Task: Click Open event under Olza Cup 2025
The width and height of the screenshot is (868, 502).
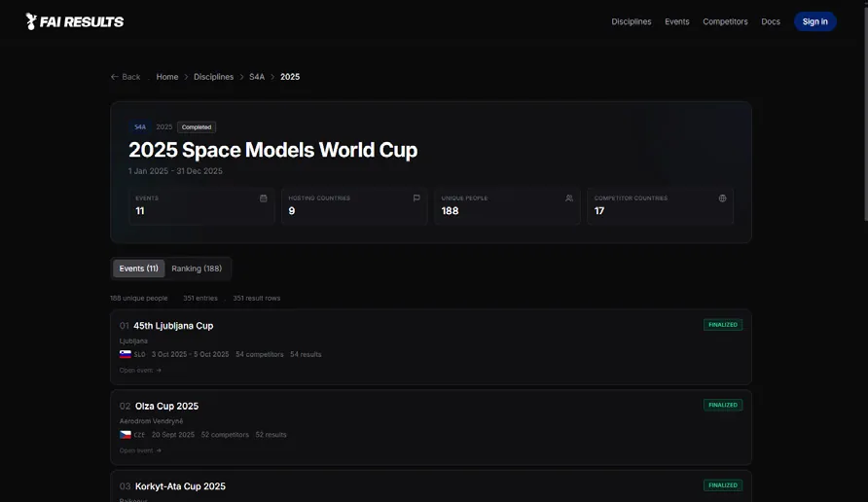Action: pos(140,450)
